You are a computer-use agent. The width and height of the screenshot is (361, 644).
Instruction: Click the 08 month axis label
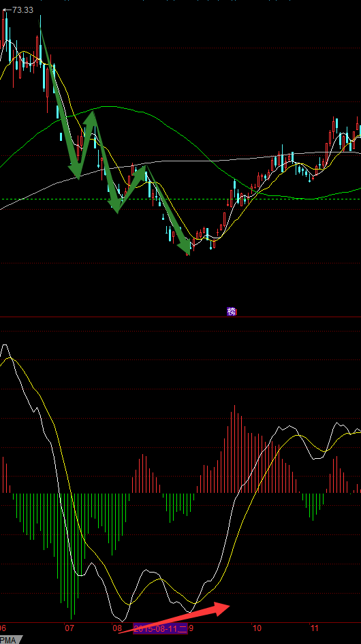click(118, 628)
